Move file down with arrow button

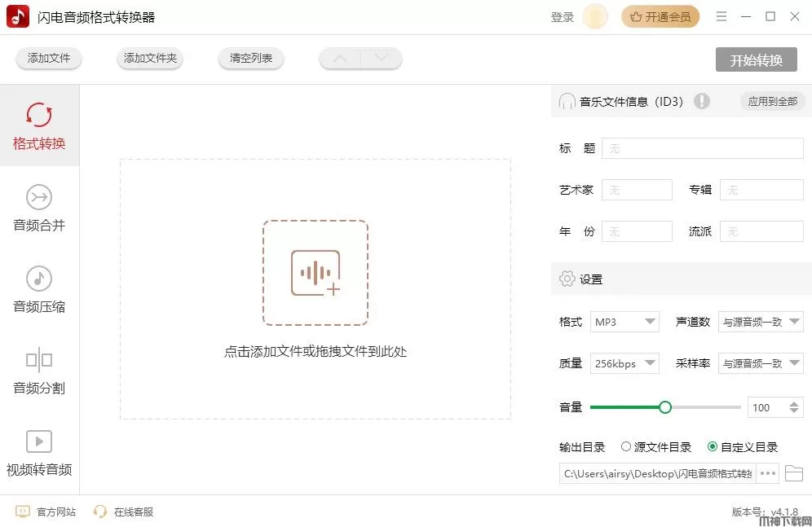(382, 59)
